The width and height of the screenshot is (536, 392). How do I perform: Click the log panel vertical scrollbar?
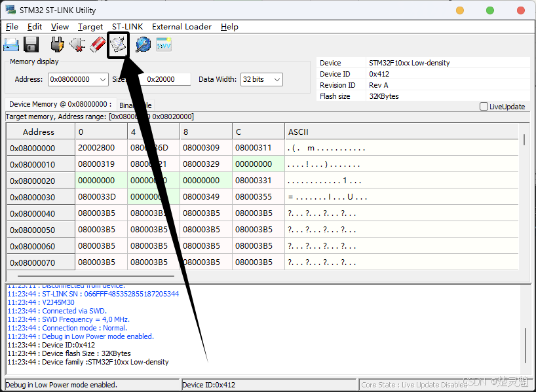click(526, 346)
